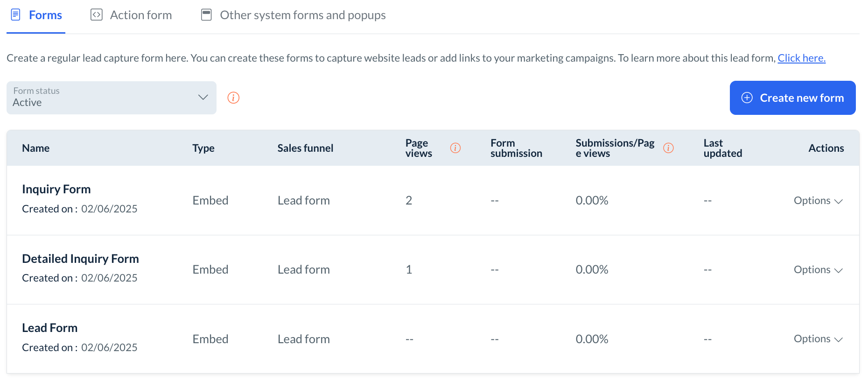Click plus icon on Create new form

(747, 98)
